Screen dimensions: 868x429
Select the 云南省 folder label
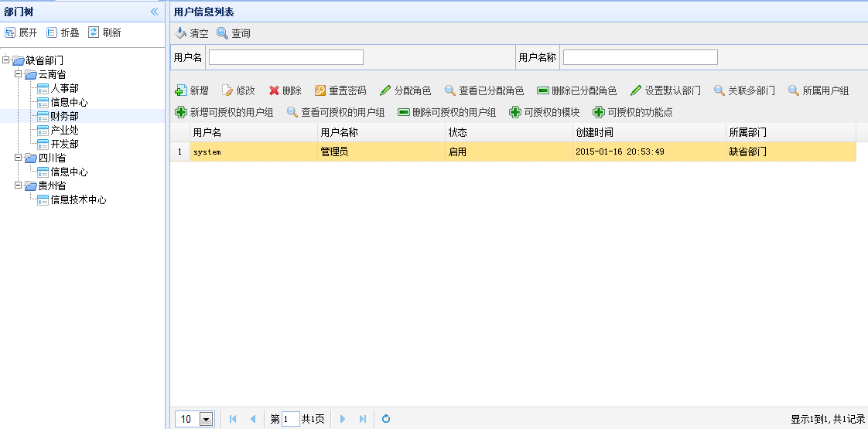(x=52, y=74)
